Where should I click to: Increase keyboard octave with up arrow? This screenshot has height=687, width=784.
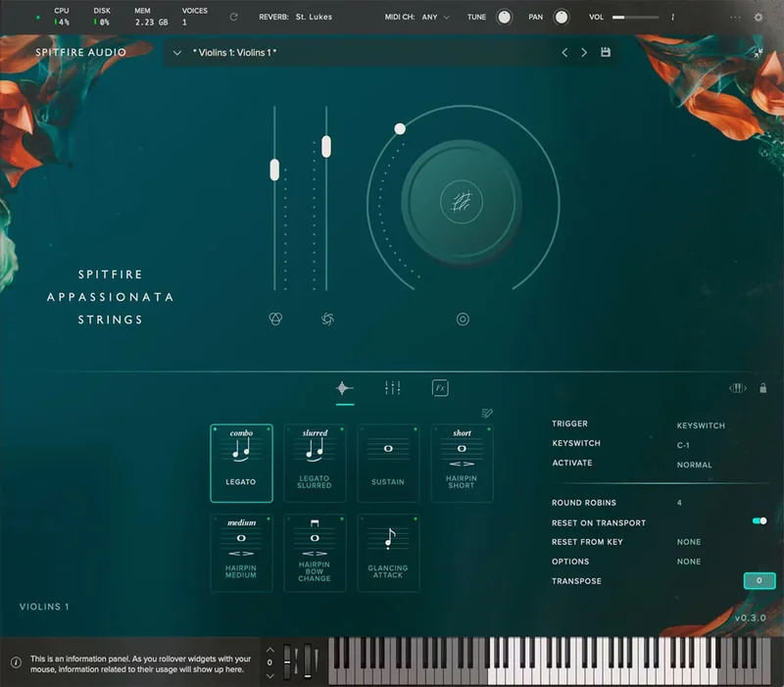point(270,650)
